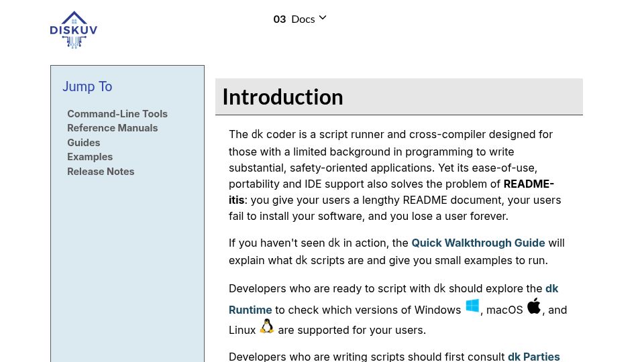Go to Examples in sidebar
The image size is (644, 362).
[90, 157]
